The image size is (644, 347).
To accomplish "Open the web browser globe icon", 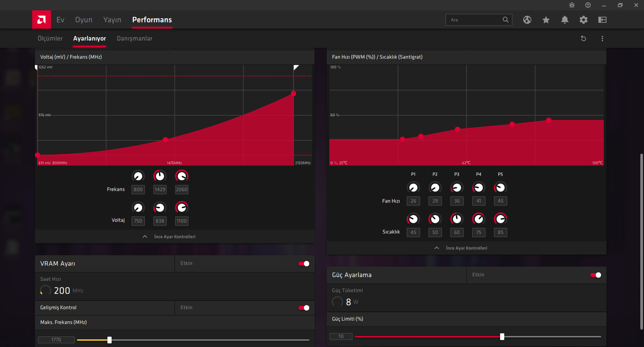I will click(527, 20).
